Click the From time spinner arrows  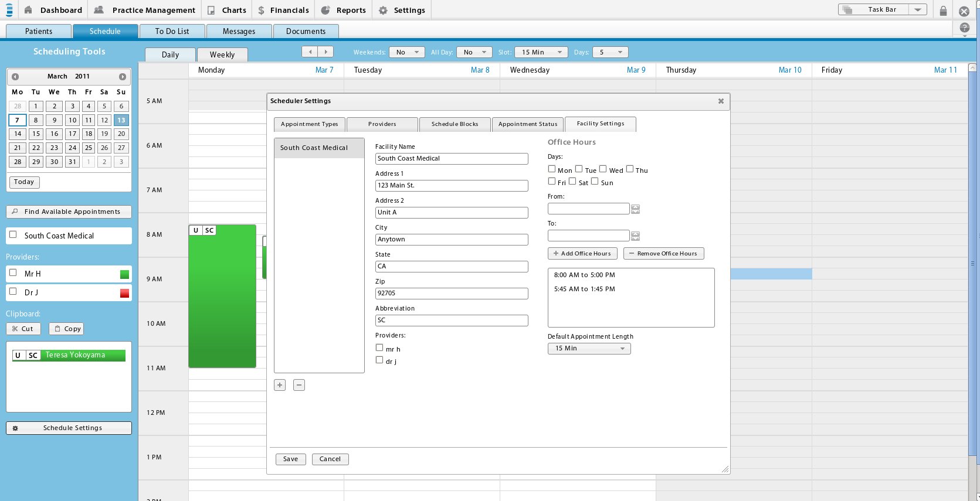click(x=635, y=209)
